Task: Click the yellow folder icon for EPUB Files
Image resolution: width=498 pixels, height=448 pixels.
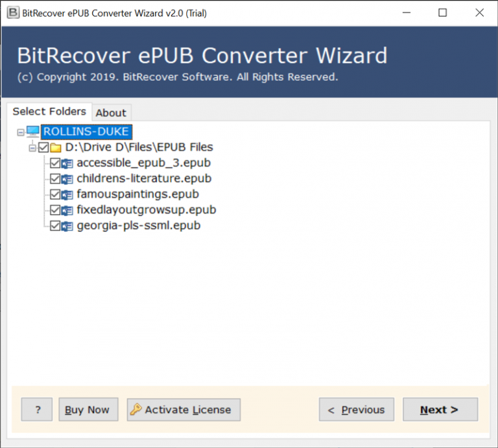Action: coord(56,148)
